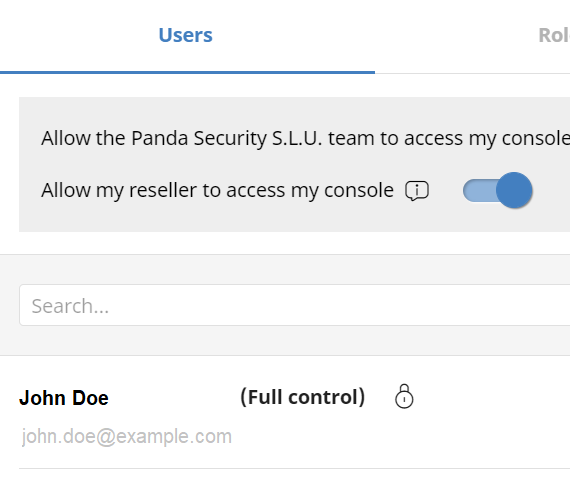This screenshot has width=584, height=479.
Task: Open the reseller access info tooltip icon
Action: tap(417, 191)
